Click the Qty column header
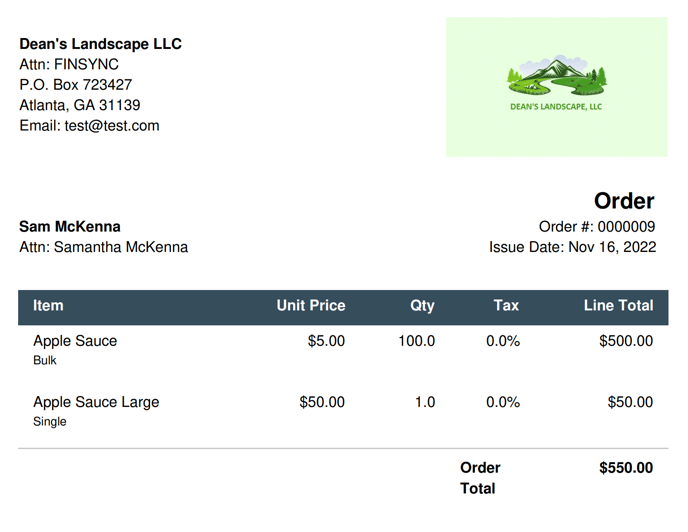The width and height of the screenshot is (688, 532). pos(422,306)
